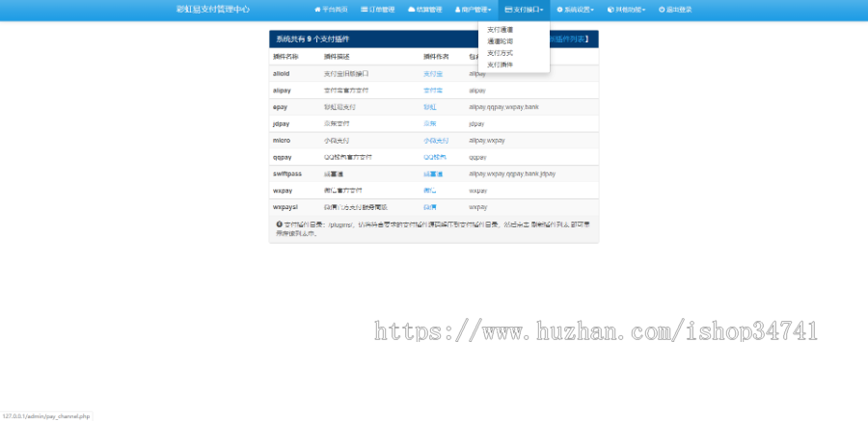The width and height of the screenshot is (868, 421).
Task: Click the plugin name jdpay
Action: (x=281, y=123)
